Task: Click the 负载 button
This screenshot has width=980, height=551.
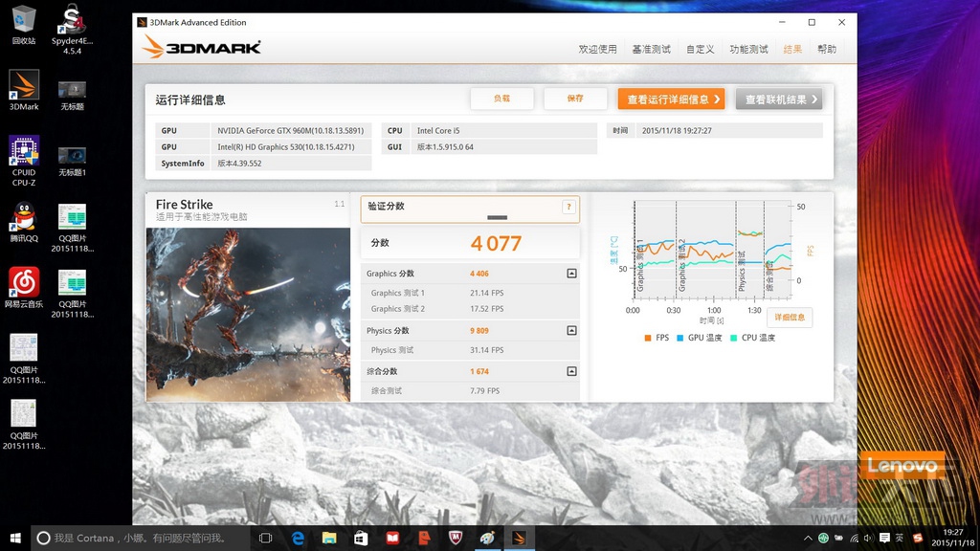Action: [501, 99]
